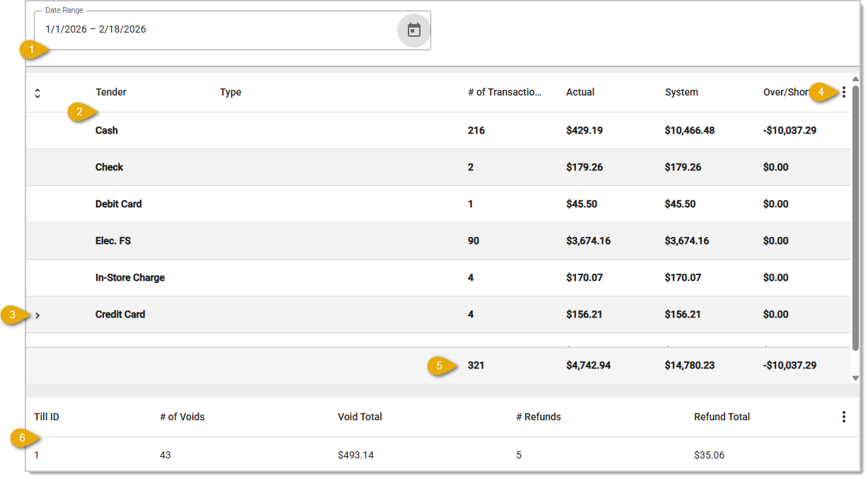Viewport: 868px width, 479px height.
Task: Click the scrollbar up arrow
Action: pos(855,79)
